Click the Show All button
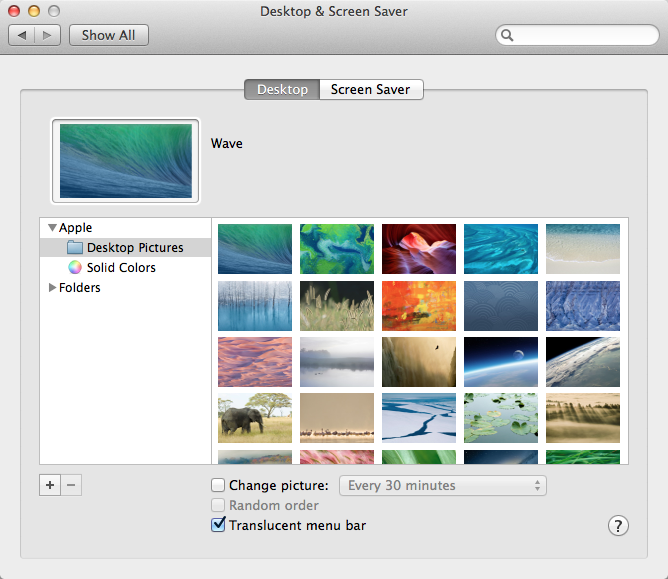Image resolution: width=668 pixels, height=579 pixels. tap(109, 35)
